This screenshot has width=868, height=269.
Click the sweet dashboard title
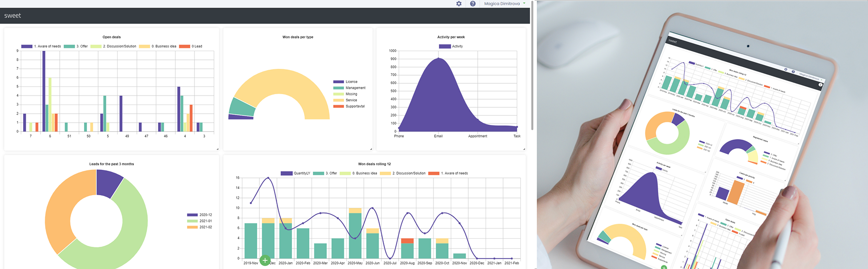[13, 15]
